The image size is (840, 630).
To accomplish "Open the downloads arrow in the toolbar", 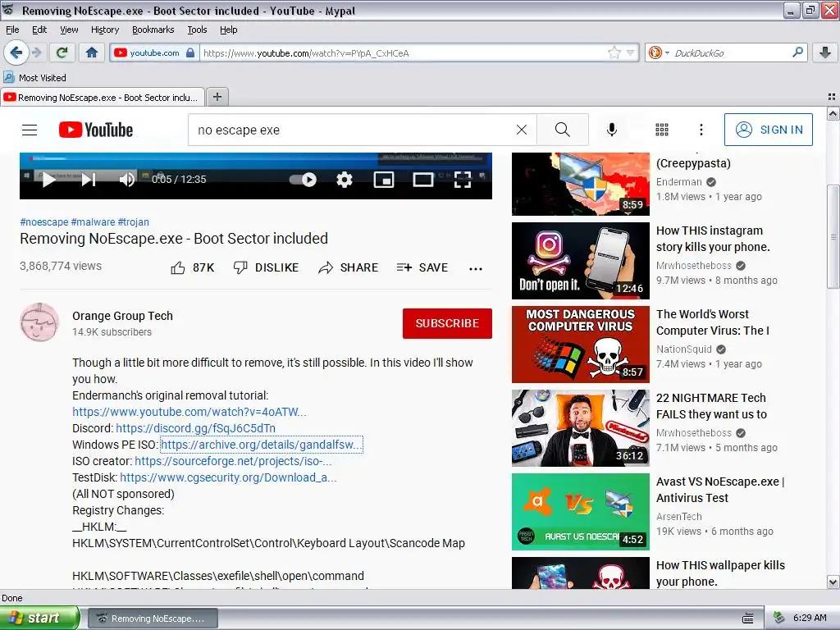I will [x=825, y=52].
